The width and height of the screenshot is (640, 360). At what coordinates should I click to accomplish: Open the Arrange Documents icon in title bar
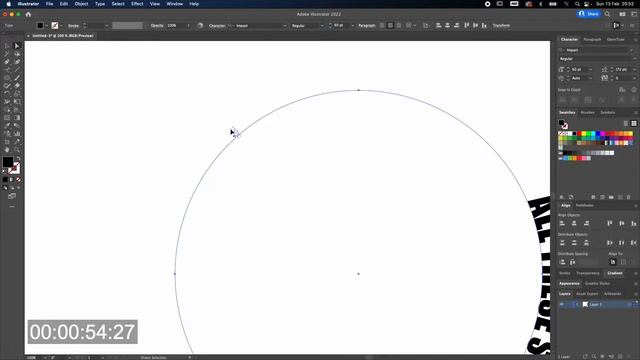(x=622, y=14)
